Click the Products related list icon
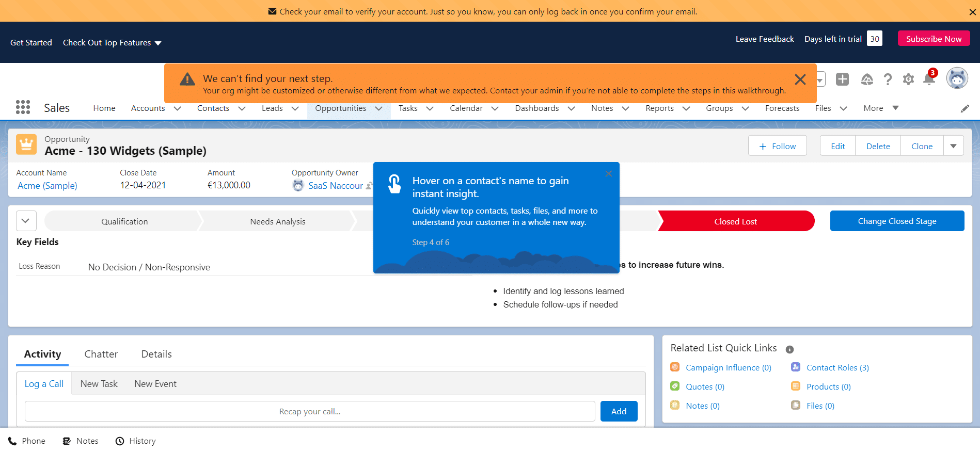This screenshot has width=980, height=453. (x=796, y=386)
